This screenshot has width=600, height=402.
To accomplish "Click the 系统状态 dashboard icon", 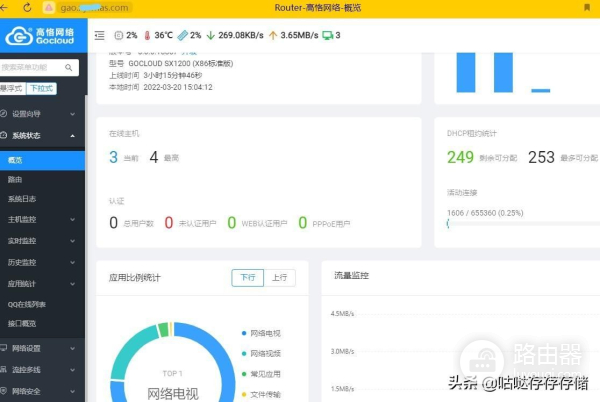I will [3, 135].
